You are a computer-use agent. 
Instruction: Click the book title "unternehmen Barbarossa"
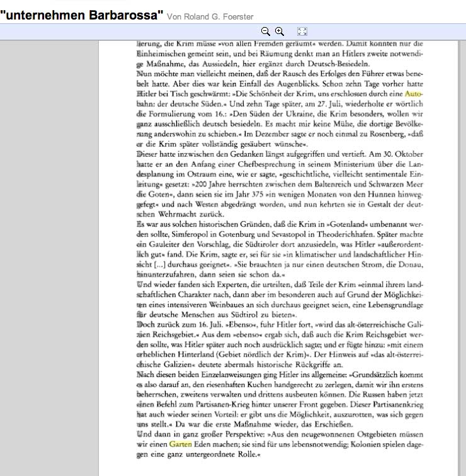click(82, 14)
